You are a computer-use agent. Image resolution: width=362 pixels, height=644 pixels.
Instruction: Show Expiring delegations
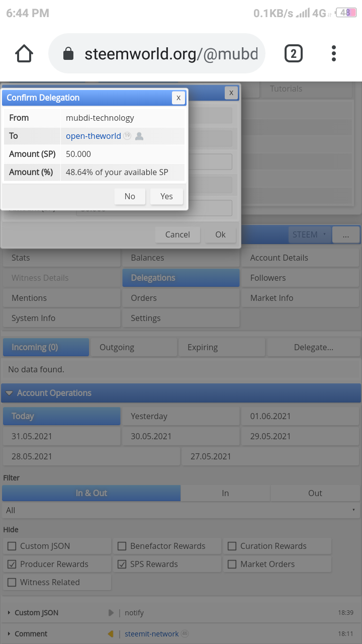pyautogui.click(x=222, y=347)
